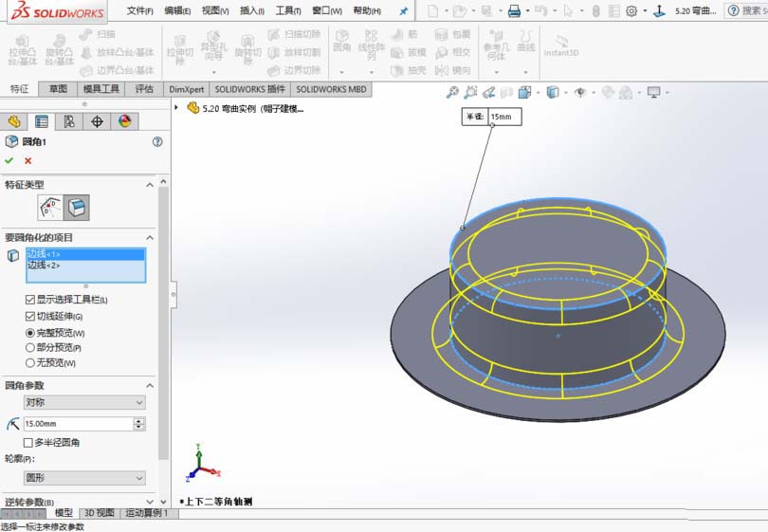
Task: Click the zoom to fit magnifier icon
Action: pos(452,93)
